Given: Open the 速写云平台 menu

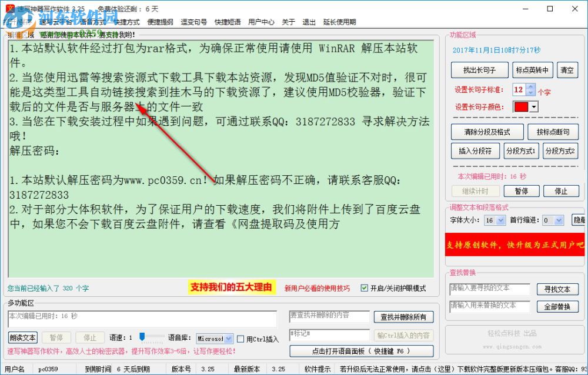Looking at the screenshot, I should pos(55,22).
